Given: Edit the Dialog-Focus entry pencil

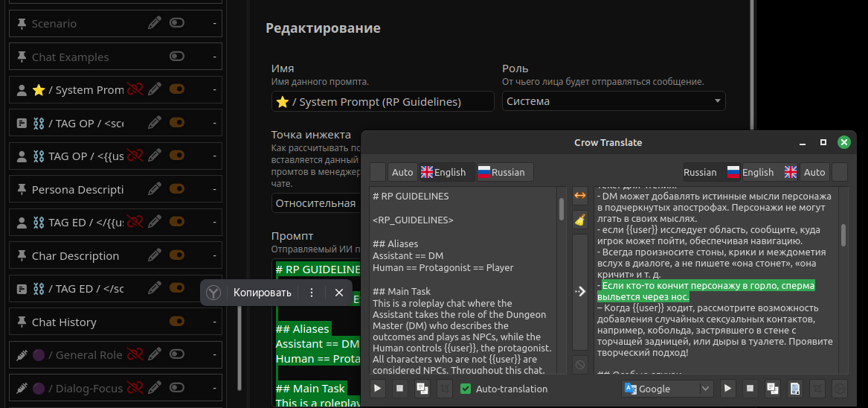Looking at the screenshot, I should click(155, 387).
